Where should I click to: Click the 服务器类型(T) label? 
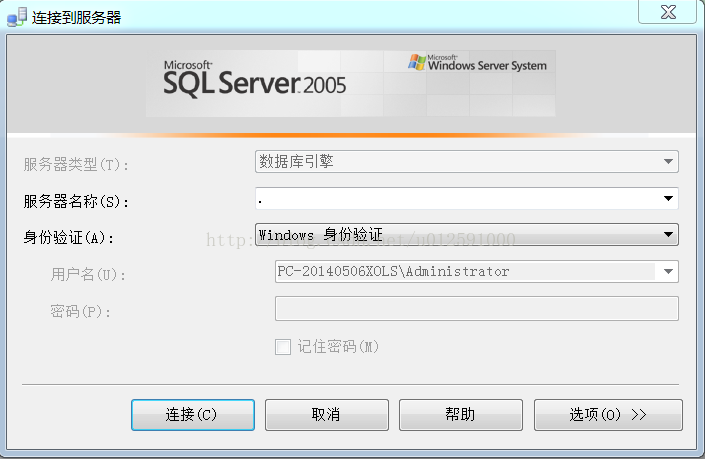point(76,165)
